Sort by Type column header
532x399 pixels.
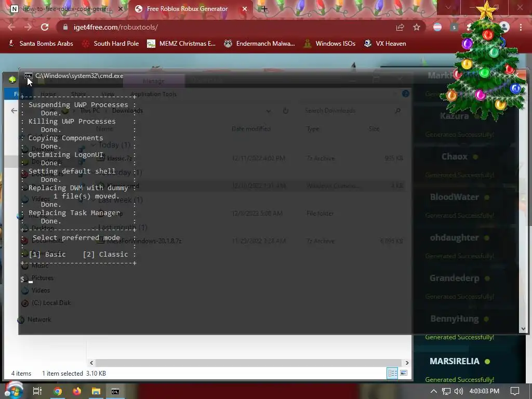click(x=312, y=129)
